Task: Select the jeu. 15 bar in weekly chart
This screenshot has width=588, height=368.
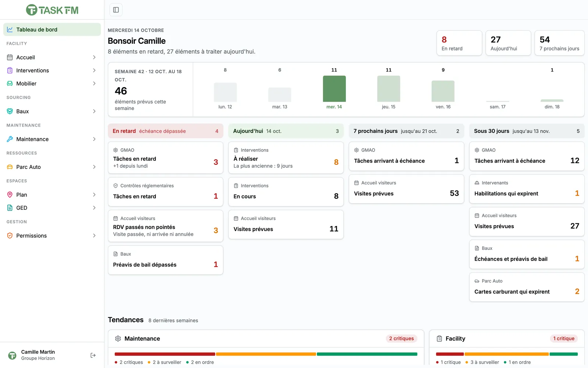Action: coord(388,89)
